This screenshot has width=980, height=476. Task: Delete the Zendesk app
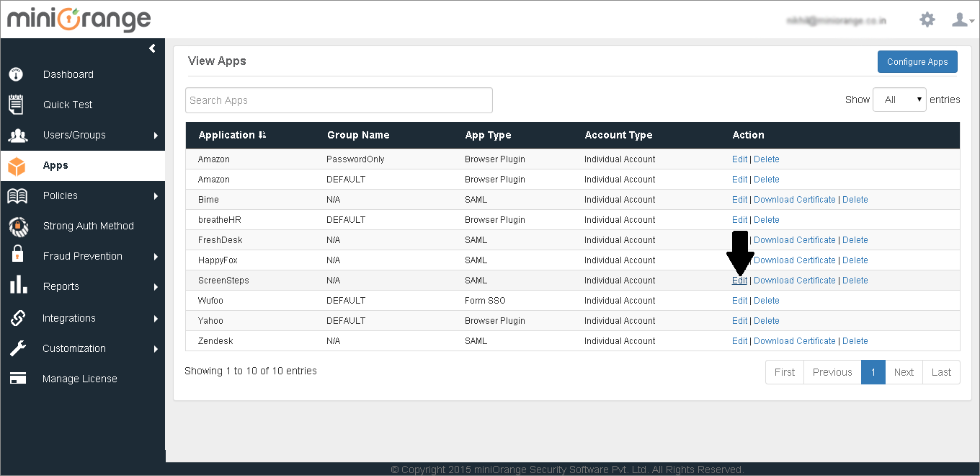tap(855, 341)
